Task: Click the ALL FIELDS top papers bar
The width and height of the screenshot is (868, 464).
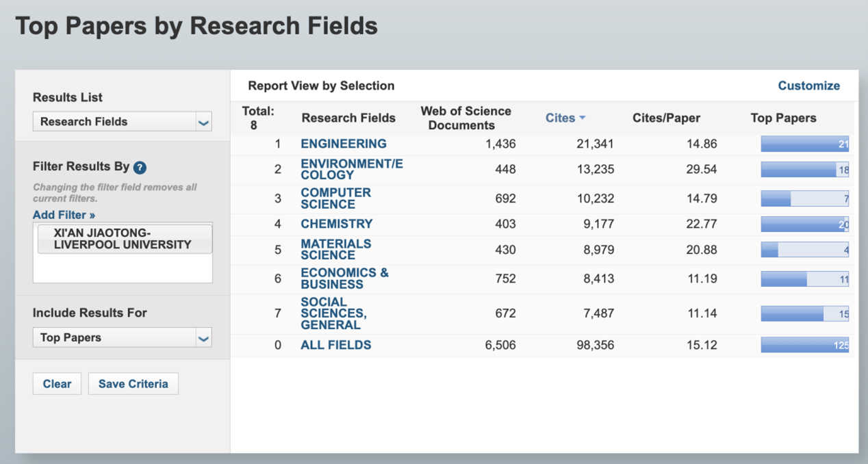Action: point(804,345)
